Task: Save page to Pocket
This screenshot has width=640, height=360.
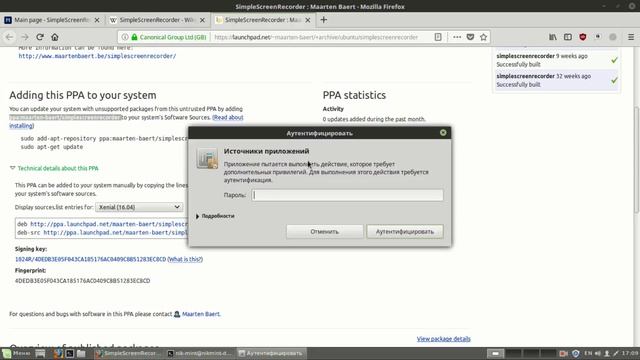Action: tap(470, 37)
